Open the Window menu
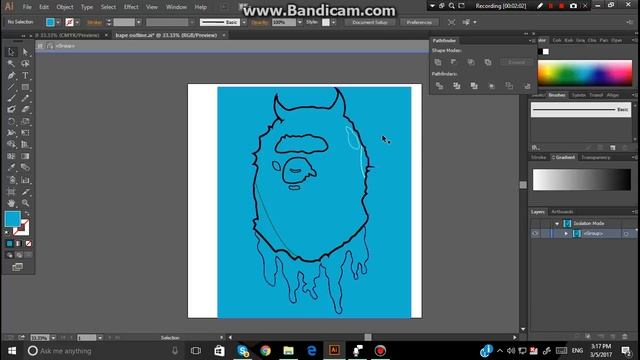640x360 pixels. click(x=176, y=7)
